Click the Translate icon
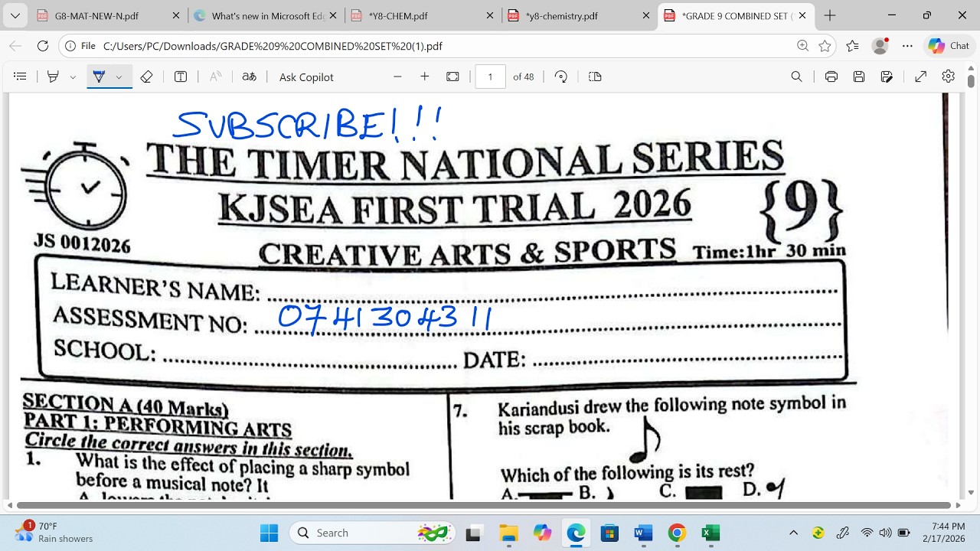The image size is (980, 551). point(249,77)
